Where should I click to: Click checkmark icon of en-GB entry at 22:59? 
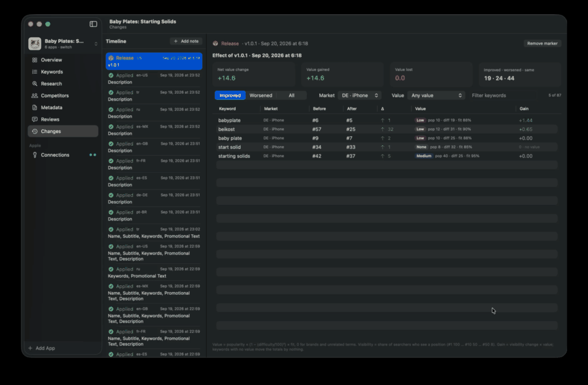coord(111,309)
